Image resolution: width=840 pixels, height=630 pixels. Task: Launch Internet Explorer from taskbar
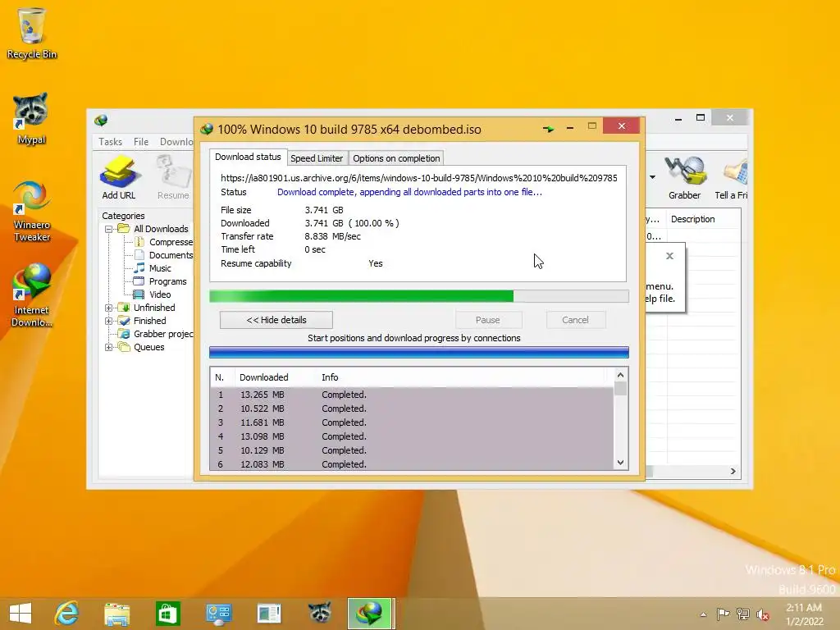(x=67, y=614)
